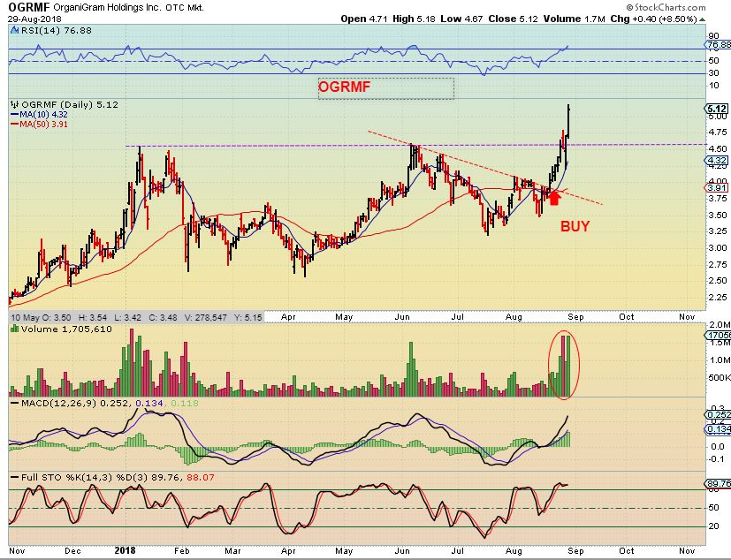Click the MACD histogram value 0.118
This screenshot has height=560, width=731.
(185, 403)
